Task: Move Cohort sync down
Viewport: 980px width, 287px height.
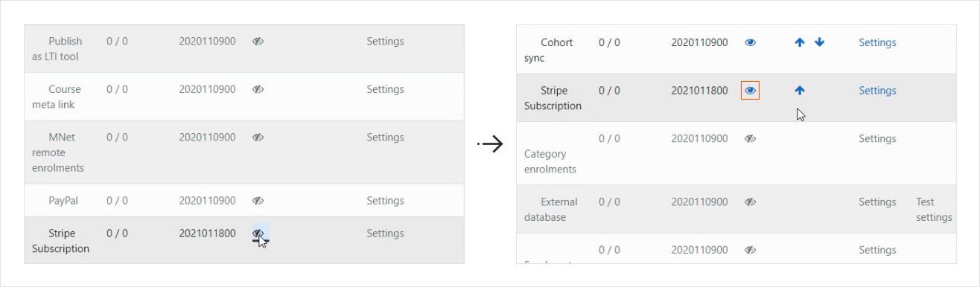Action: click(x=820, y=43)
